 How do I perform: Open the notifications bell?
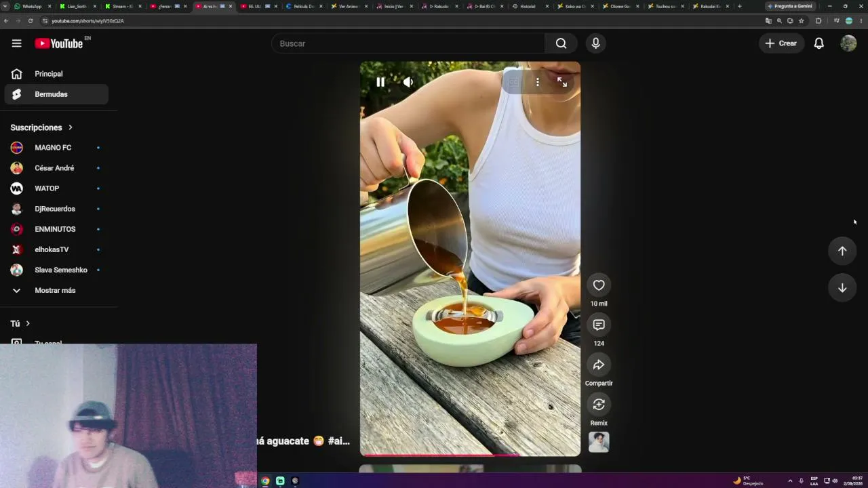818,43
